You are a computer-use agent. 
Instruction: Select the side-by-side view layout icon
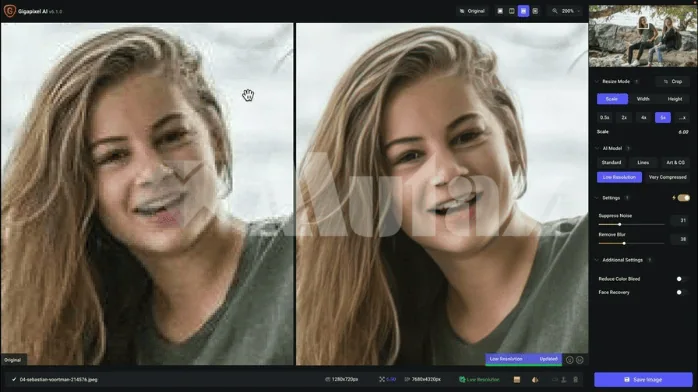click(524, 11)
